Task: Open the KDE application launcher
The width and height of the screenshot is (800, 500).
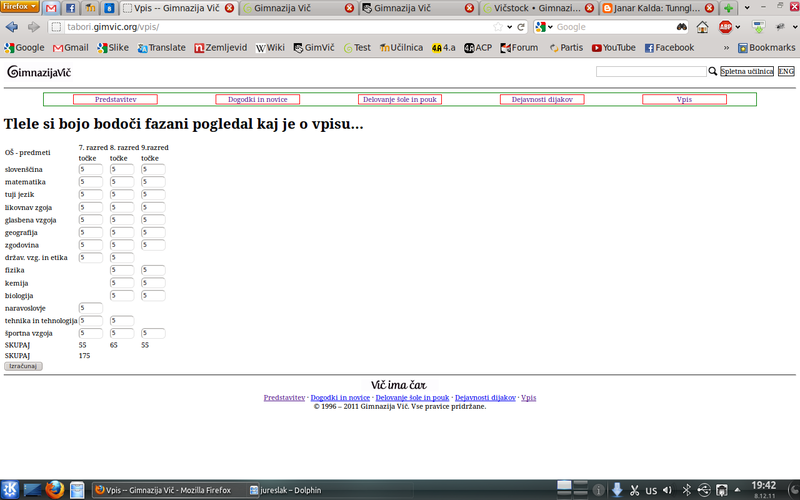Action: click(x=10, y=490)
